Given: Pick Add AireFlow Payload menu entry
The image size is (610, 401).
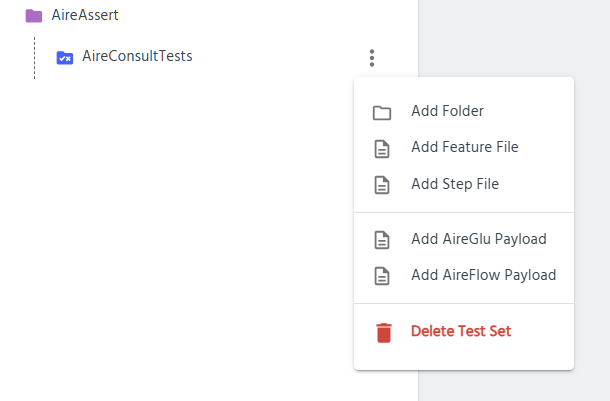Looking at the screenshot, I should pyautogui.click(x=483, y=275).
